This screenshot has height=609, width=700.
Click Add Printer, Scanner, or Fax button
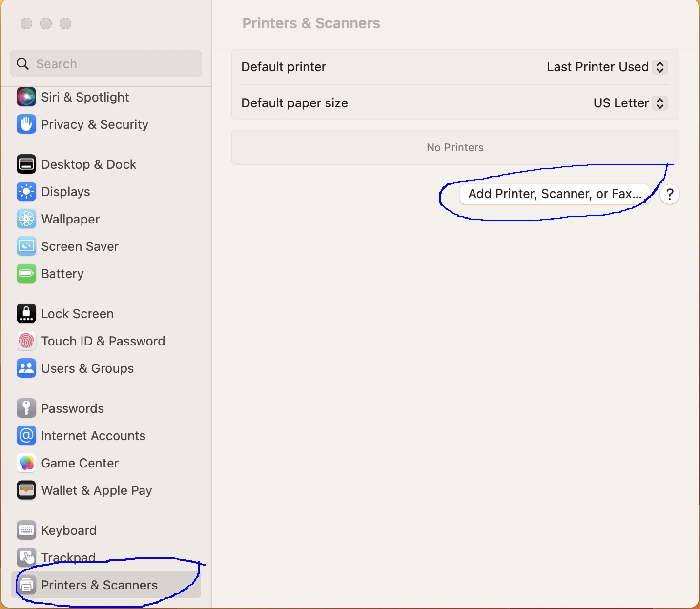(x=555, y=194)
